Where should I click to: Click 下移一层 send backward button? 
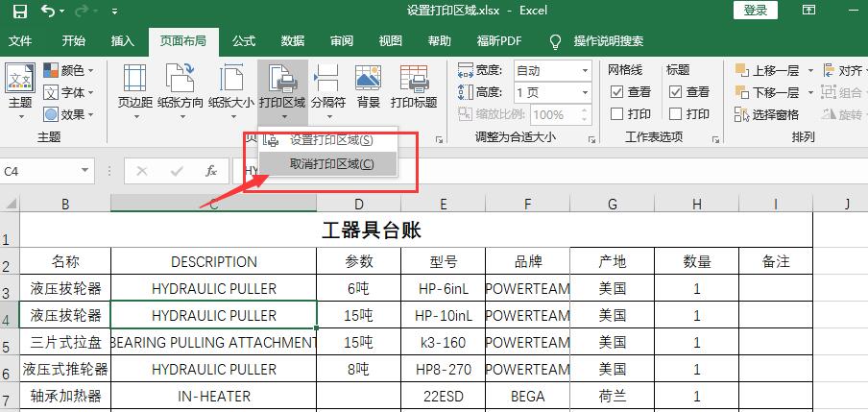(x=767, y=92)
